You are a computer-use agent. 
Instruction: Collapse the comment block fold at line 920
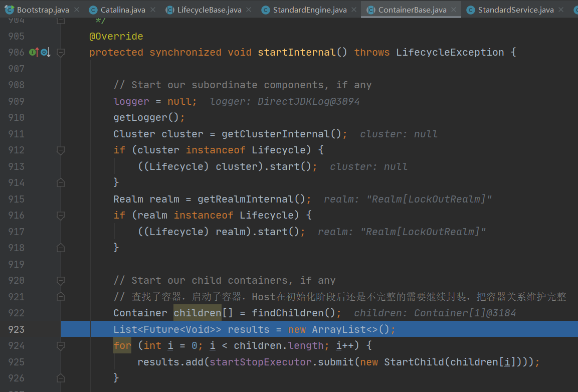[x=61, y=280]
